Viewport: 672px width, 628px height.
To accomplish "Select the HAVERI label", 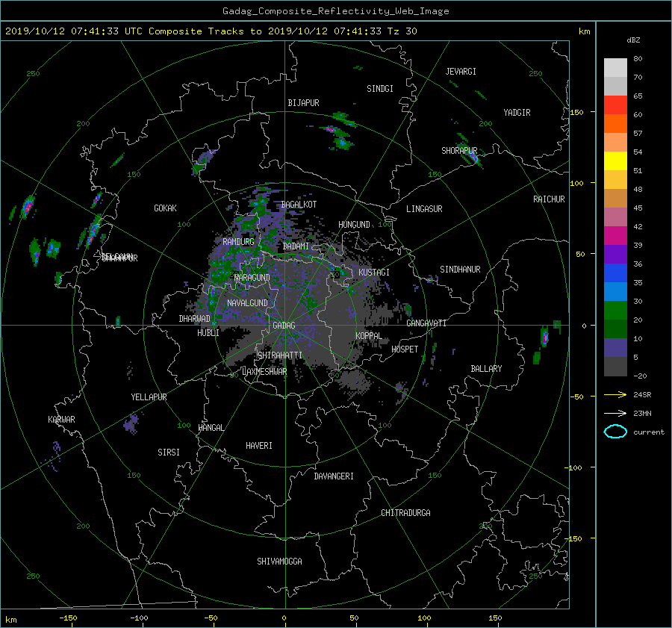I will coord(259,446).
